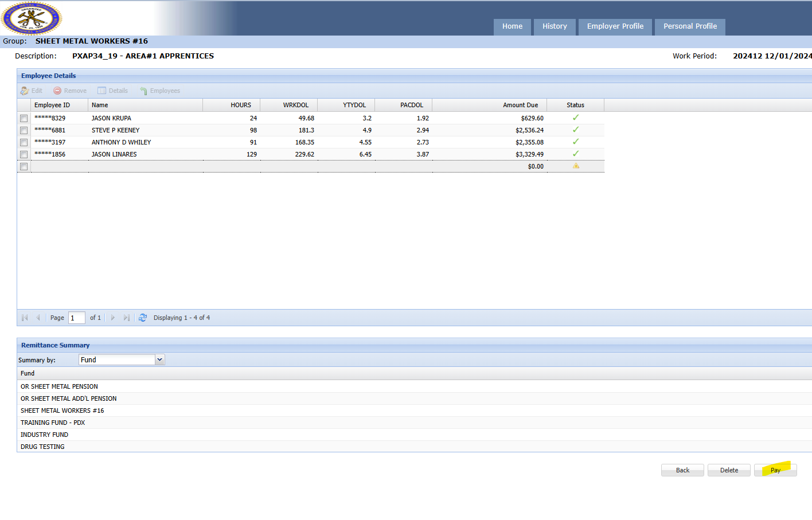Click amount due $2,355.08
812x520 pixels.
[x=529, y=142]
